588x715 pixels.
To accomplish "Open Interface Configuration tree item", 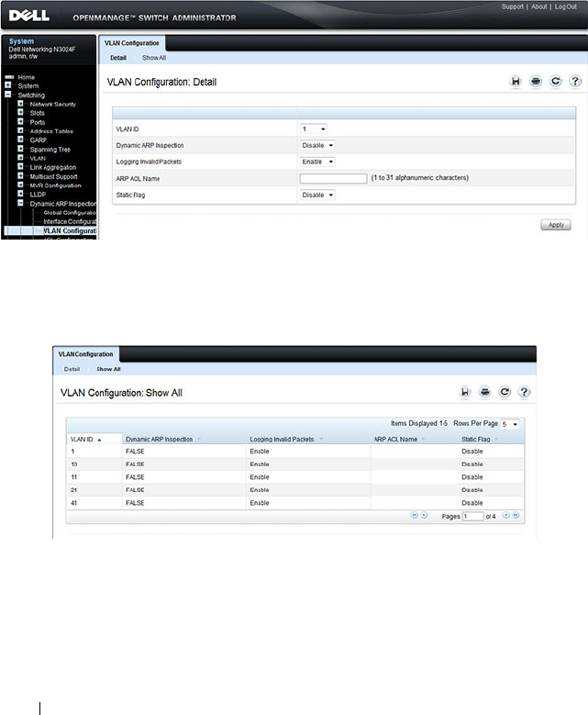I will point(70,221).
